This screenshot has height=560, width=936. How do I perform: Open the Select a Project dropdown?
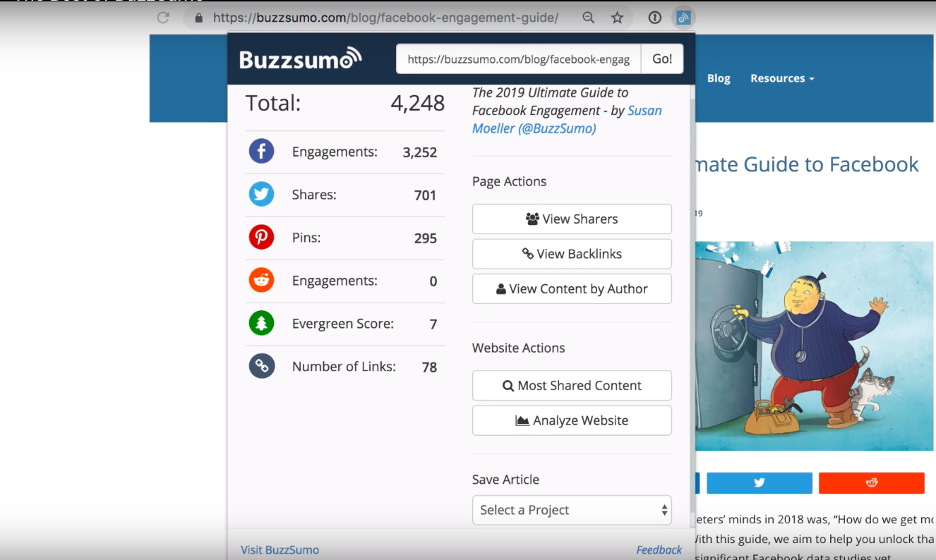pos(572,510)
